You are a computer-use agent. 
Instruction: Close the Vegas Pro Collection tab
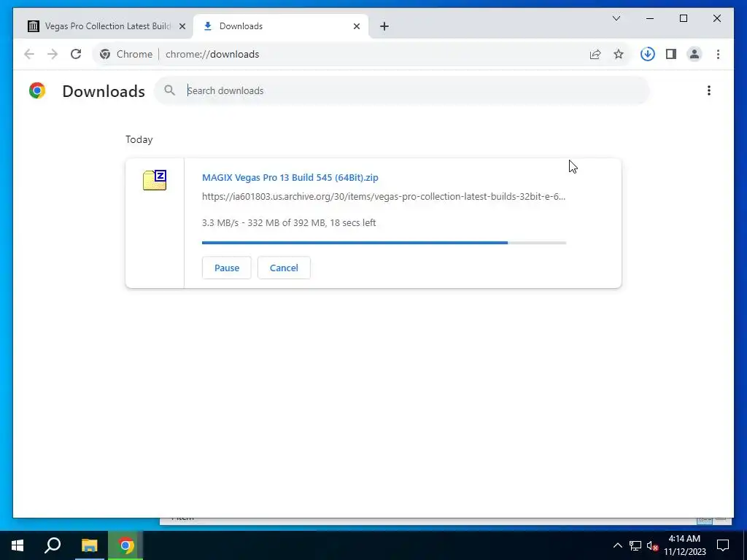click(x=182, y=26)
